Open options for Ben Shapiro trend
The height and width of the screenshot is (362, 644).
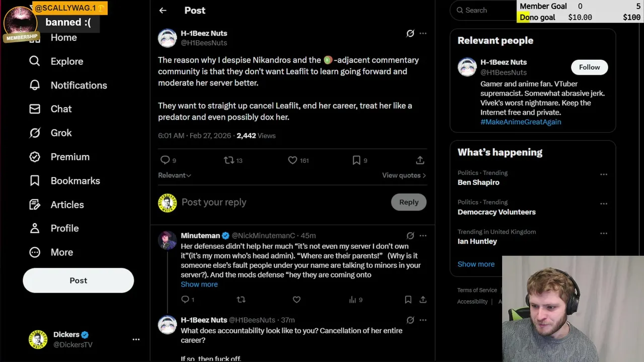pyautogui.click(x=604, y=174)
